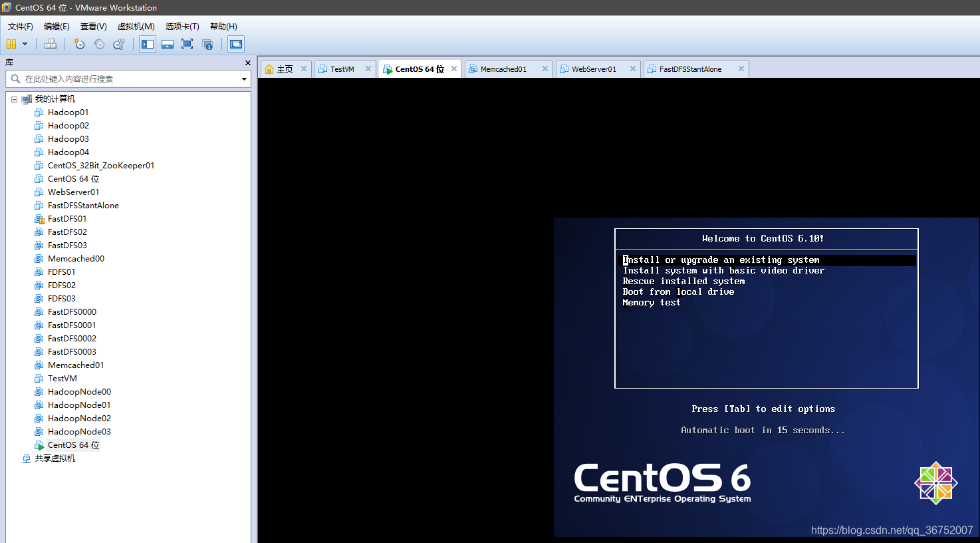Collapse the 我的计算机 tree node
Screen dimensions: 980x543
(14, 99)
